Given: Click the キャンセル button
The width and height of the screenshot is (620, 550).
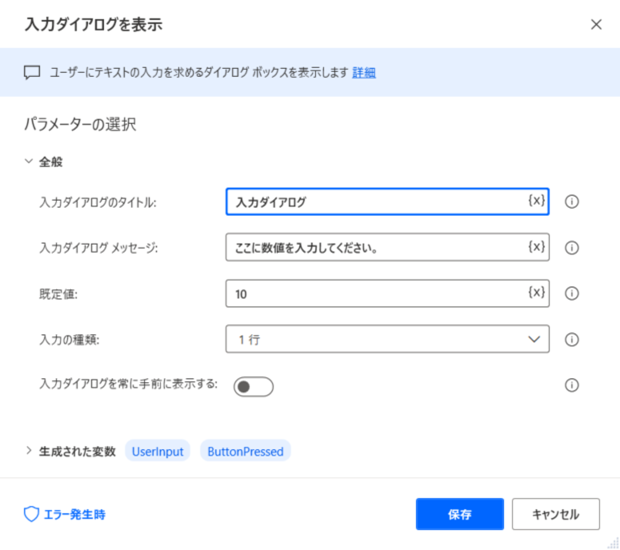Looking at the screenshot, I should pos(556,514).
